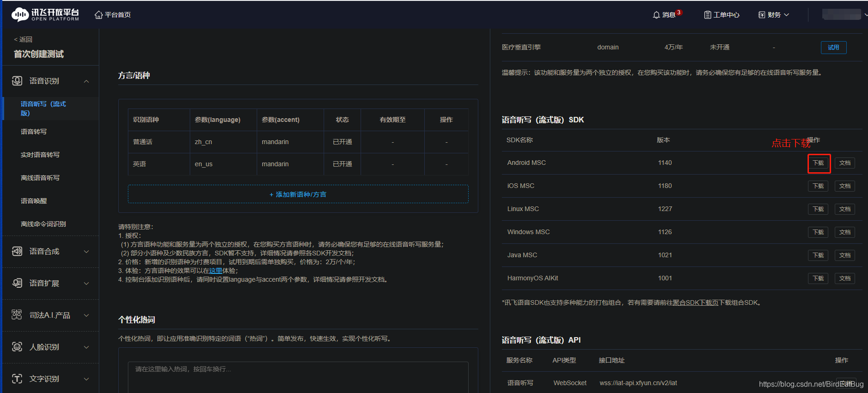The width and height of the screenshot is (868, 393).
Task: Select 离线语音听写 in sidebar
Action: tap(40, 178)
